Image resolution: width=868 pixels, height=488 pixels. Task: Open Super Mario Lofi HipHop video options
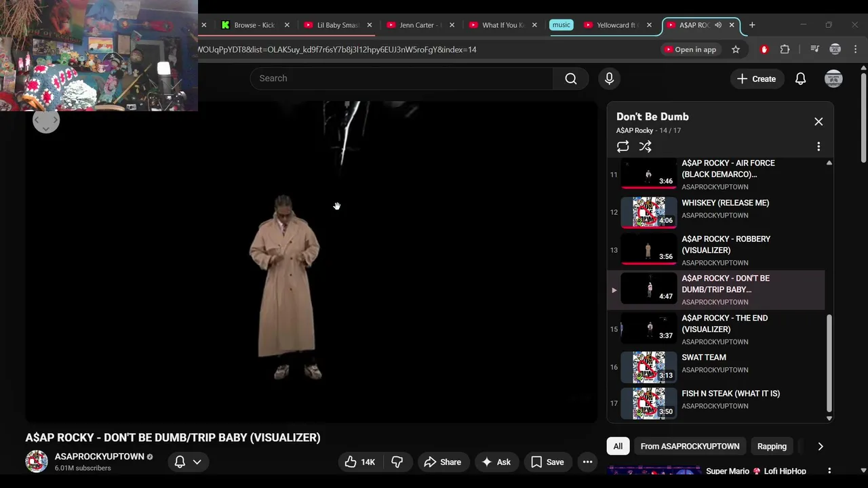click(829, 471)
